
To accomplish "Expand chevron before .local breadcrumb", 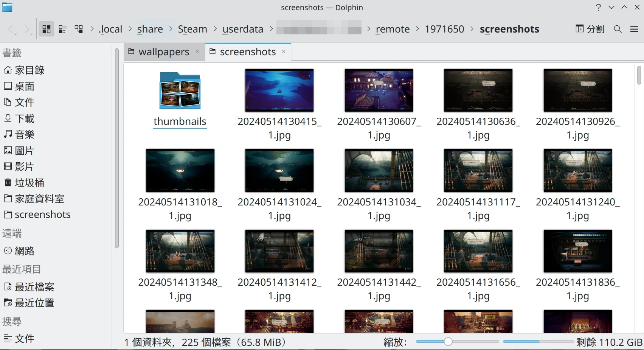I will point(92,29).
